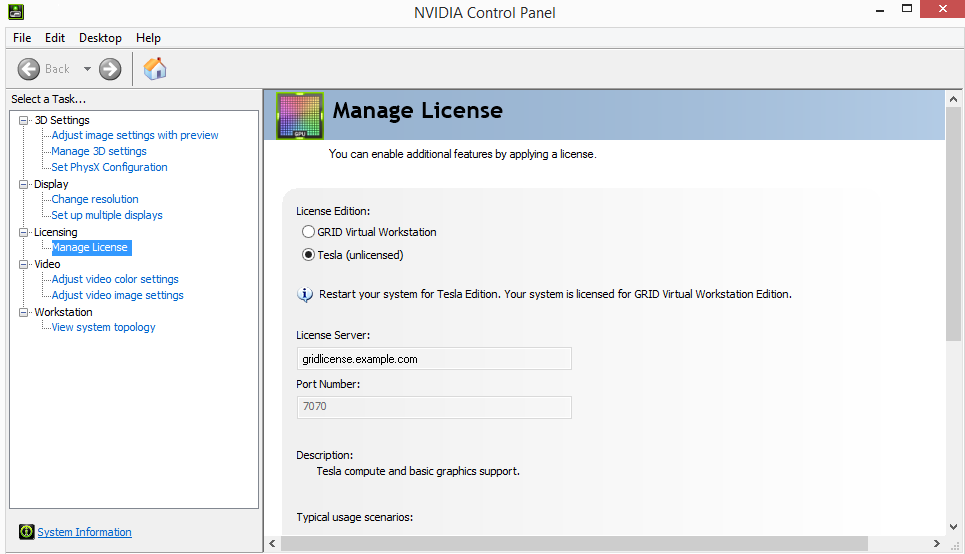The width and height of the screenshot is (965, 554).
Task: Click the 'Tesla compute and basic graphics support.' text
Action: point(418,472)
